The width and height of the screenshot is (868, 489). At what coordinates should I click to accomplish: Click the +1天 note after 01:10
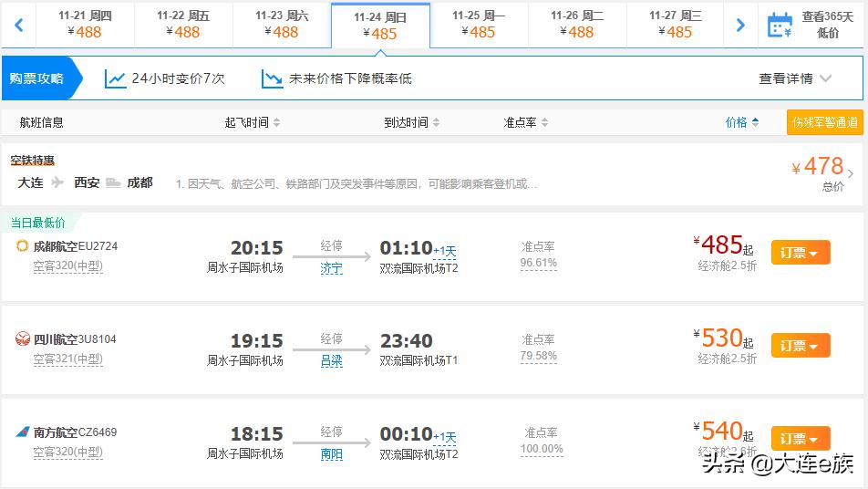click(445, 252)
